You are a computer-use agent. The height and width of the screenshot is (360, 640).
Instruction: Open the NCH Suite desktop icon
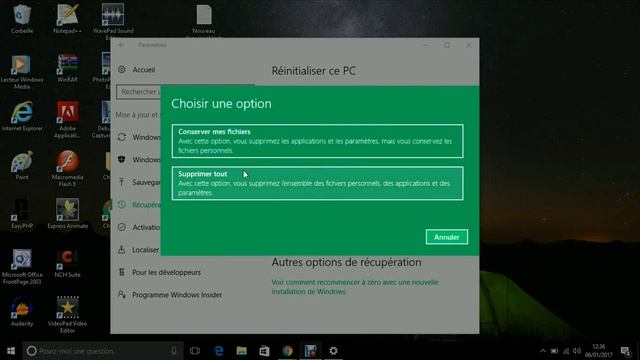point(67,263)
